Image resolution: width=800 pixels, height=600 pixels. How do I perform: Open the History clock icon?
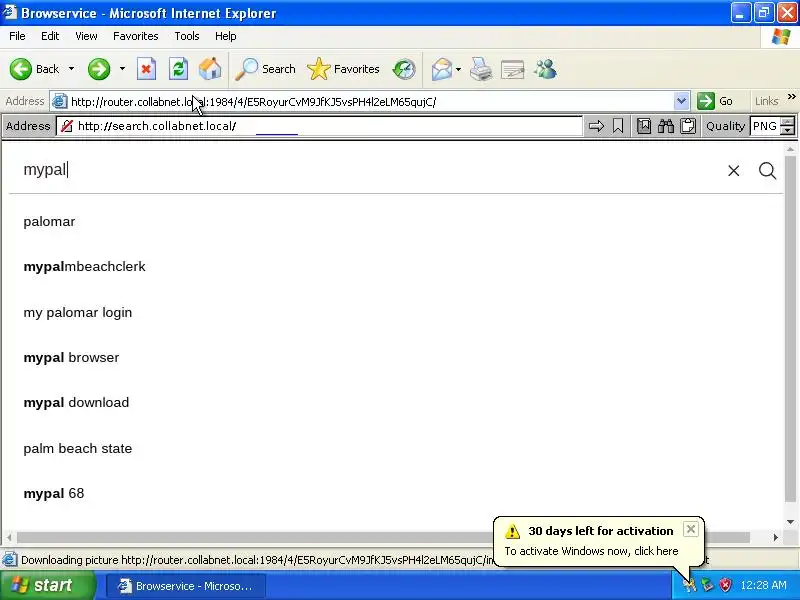click(x=404, y=69)
